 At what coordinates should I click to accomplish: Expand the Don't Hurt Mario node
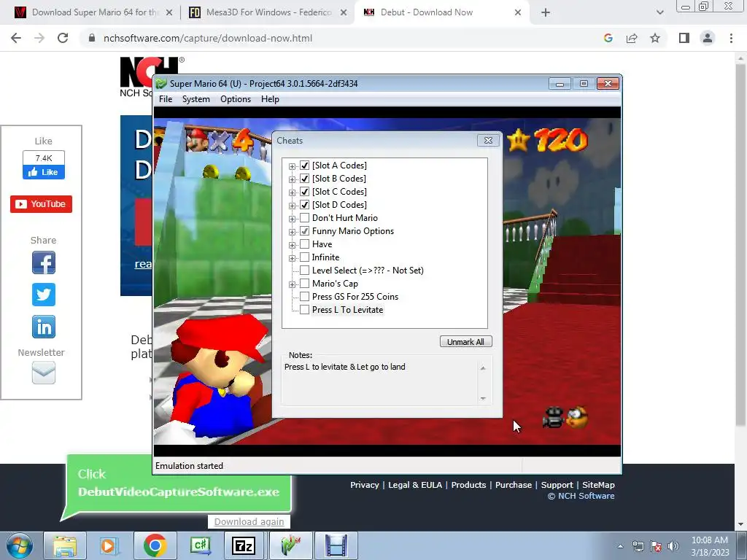[x=292, y=219]
